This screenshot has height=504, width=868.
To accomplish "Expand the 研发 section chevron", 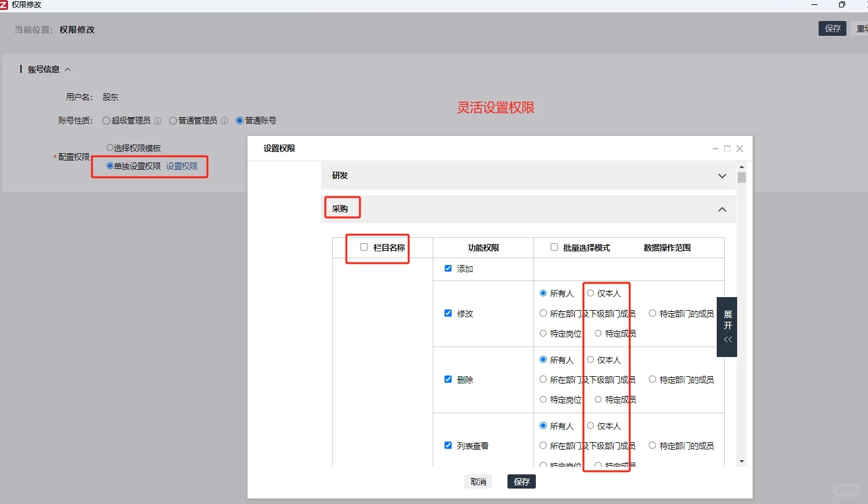I will (x=722, y=176).
